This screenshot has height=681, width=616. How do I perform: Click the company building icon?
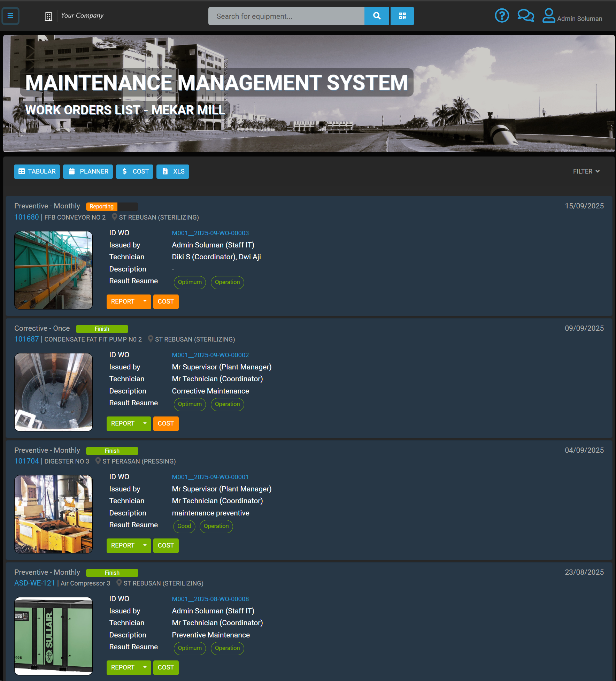48,16
